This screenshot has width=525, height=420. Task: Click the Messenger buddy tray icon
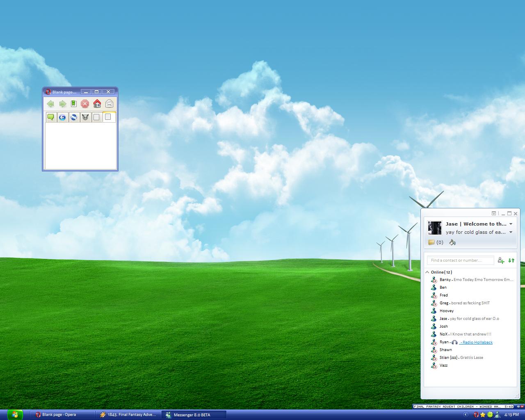point(497,415)
